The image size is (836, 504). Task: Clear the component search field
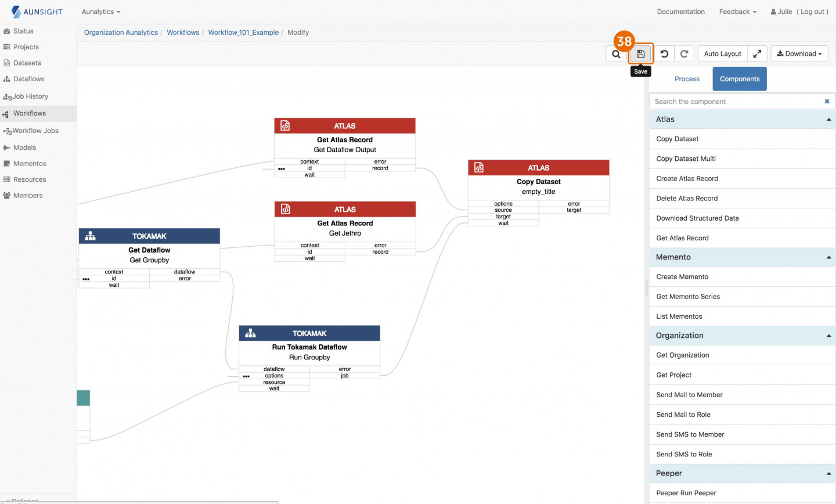tap(827, 102)
